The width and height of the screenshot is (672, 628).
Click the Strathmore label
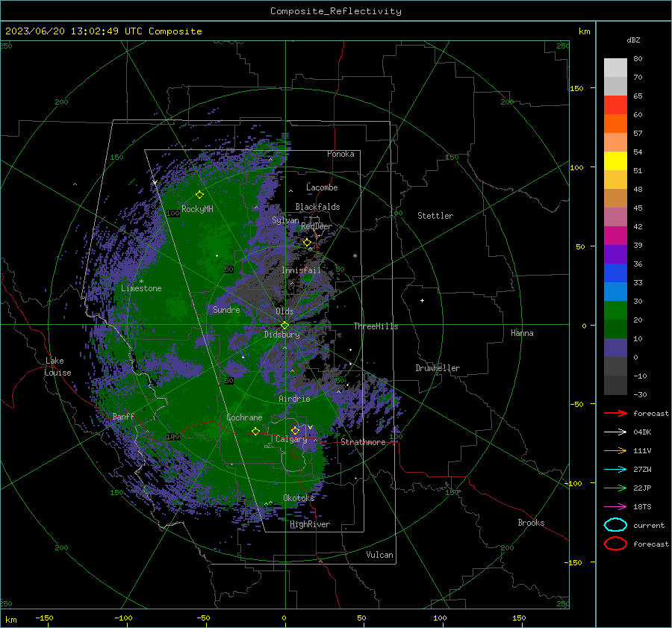(x=363, y=442)
